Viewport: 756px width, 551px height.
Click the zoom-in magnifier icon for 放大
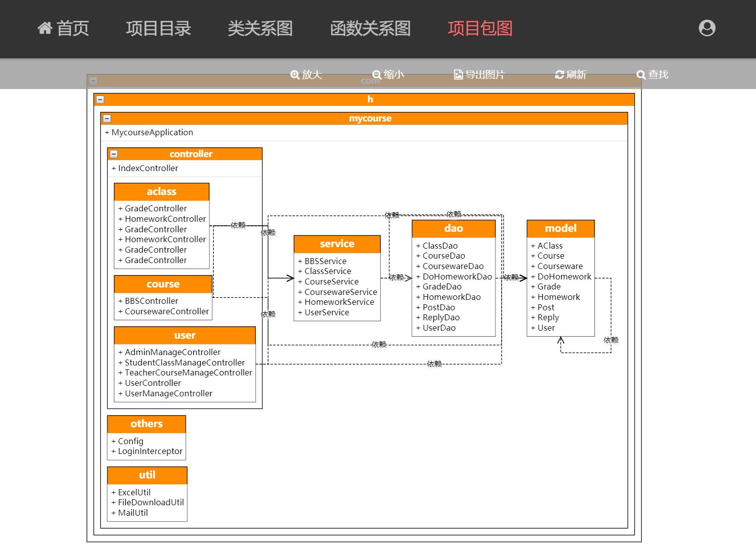tap(295, 75)
